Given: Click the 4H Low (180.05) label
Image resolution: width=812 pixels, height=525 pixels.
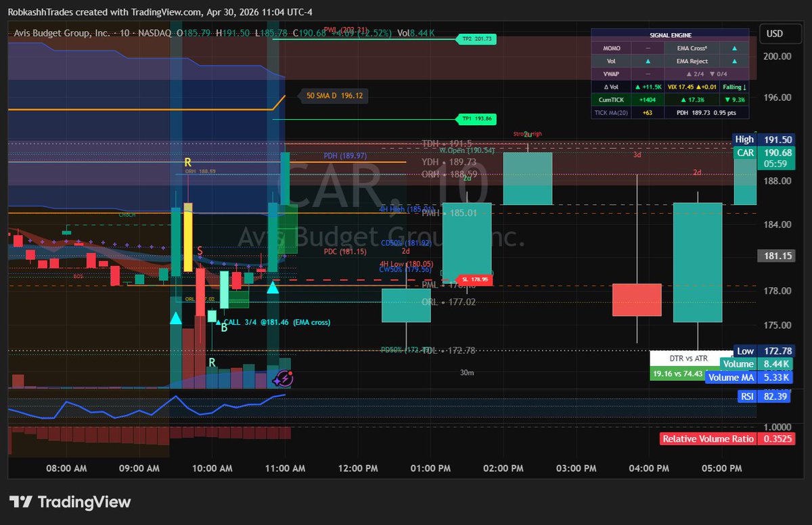Looking at the screenshot, I should coord(406,264).
